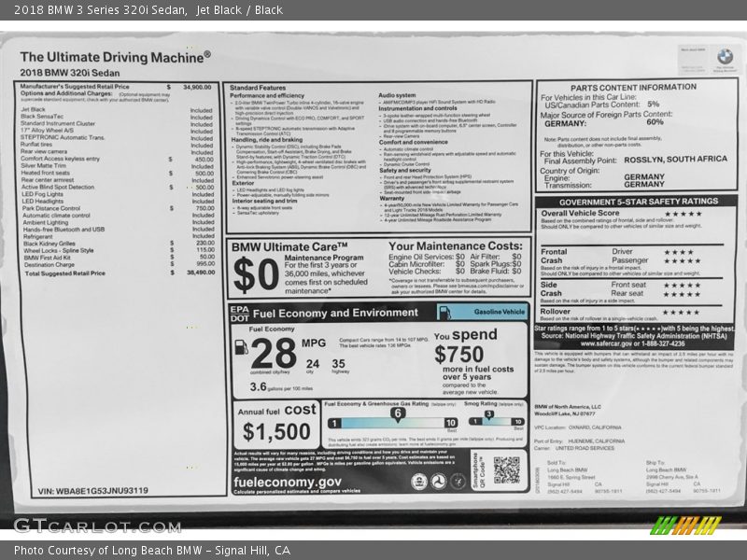The height and width of the screenshot is (560, 747).
Task: Click the large '$0' maintenance price
Action: [x=256, y=274]
